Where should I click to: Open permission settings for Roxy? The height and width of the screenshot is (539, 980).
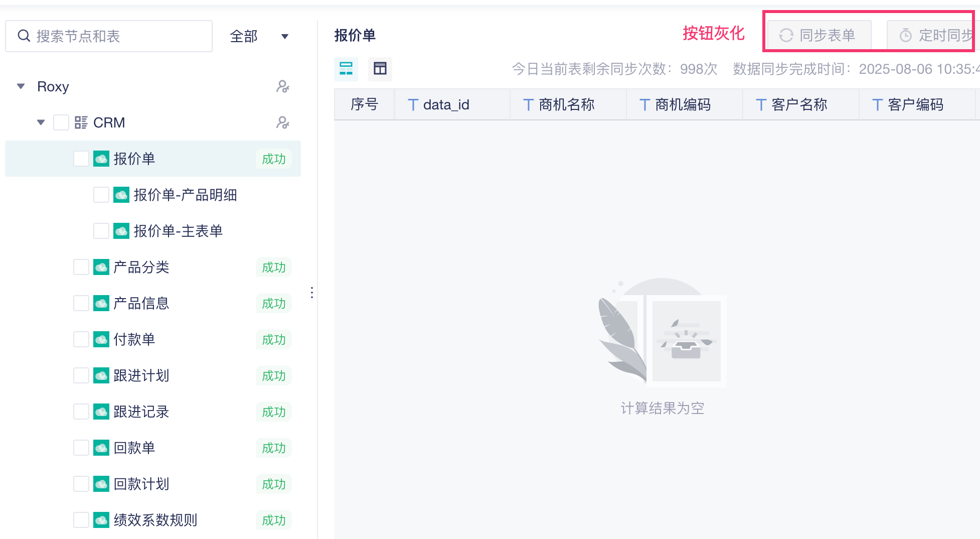coord(283,86)
